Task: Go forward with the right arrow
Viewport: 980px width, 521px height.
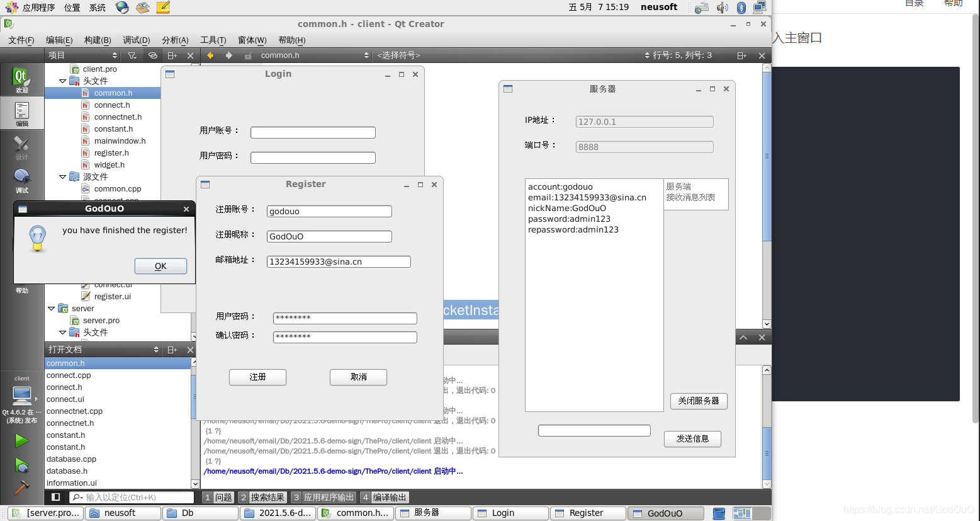Action: [229, 55]
